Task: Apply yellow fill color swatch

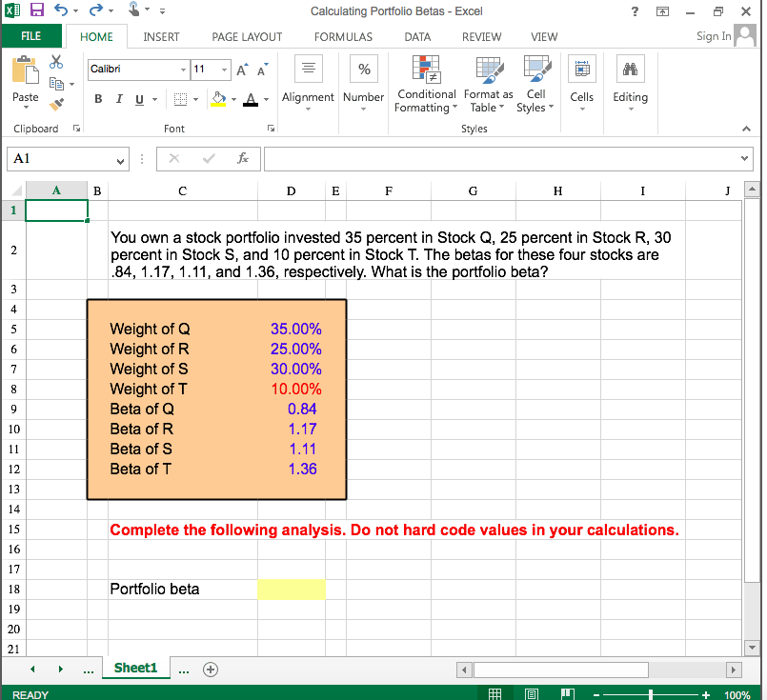Action: pyautogui.click(x=218, y=99)
